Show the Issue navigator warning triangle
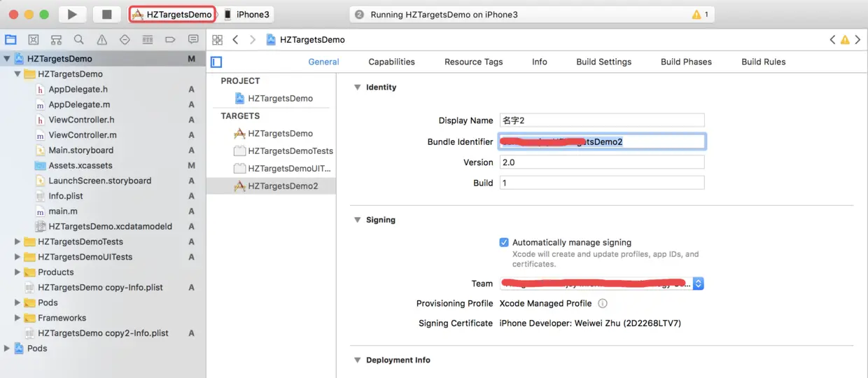The image size is (868, 378). pyautogui.click(x=102, y=40)
